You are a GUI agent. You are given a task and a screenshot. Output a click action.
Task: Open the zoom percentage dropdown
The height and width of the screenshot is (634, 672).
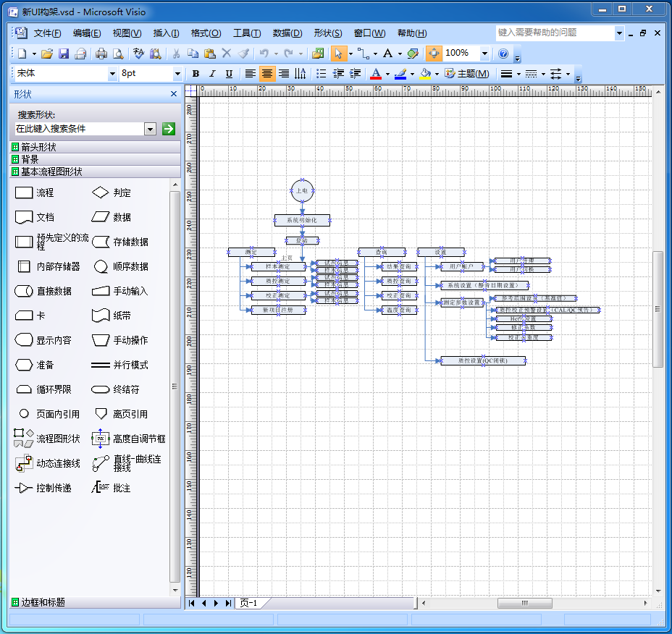[484, 54]
